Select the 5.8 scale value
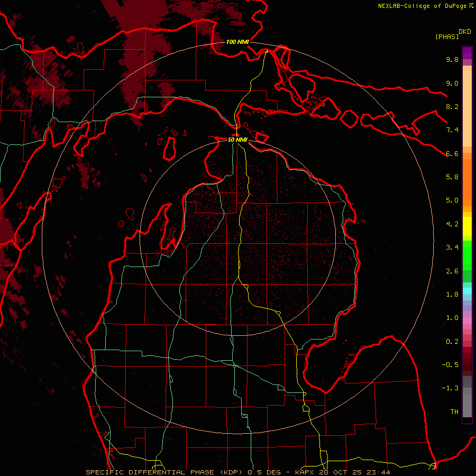476x476 pixels. point(452,177)
